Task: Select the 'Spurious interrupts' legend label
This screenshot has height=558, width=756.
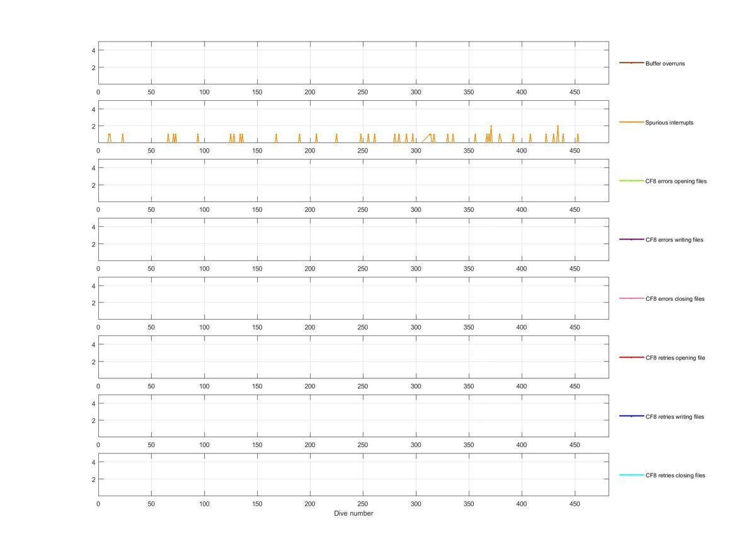Action: pos(669,122)
